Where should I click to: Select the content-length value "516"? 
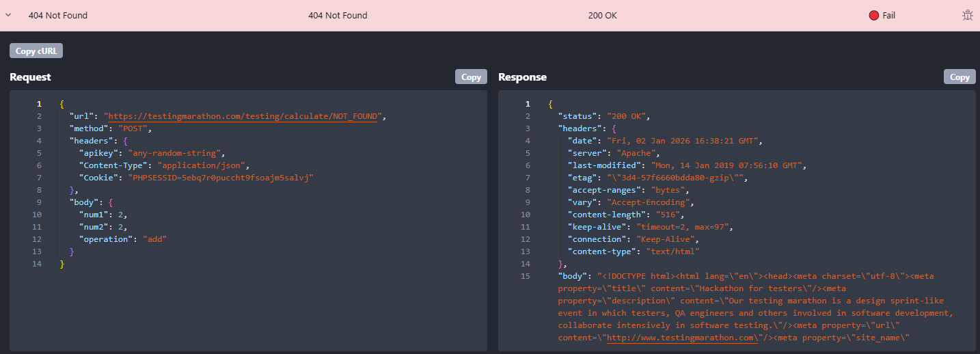[x=668, y=215]
